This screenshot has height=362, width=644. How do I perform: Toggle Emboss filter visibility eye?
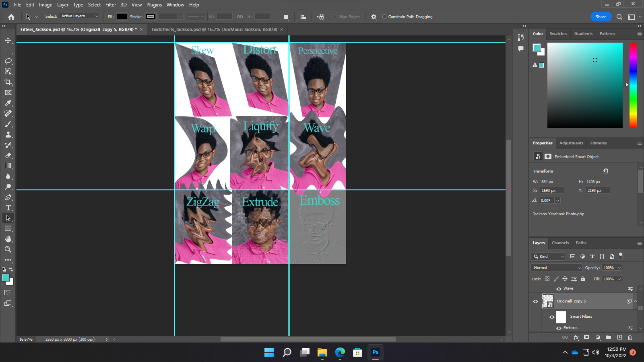click(559, 328)
